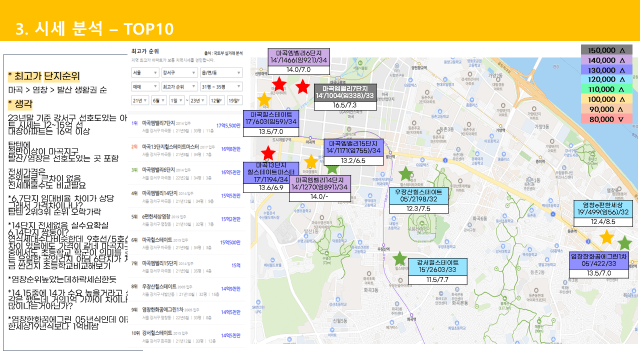Open the 31평~35평 size dropdown
Viewport: 640px width, 360px height.
[x=221, y=87]
